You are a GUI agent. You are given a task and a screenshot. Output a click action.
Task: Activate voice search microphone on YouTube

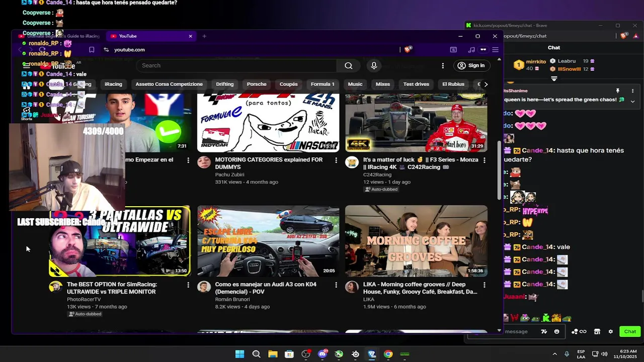pos(374,65)
